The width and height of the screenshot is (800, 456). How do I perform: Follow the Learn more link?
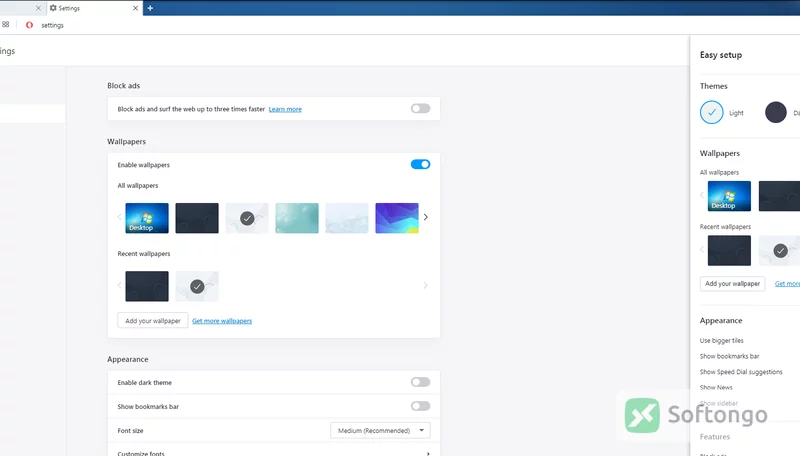click(285, 109)
